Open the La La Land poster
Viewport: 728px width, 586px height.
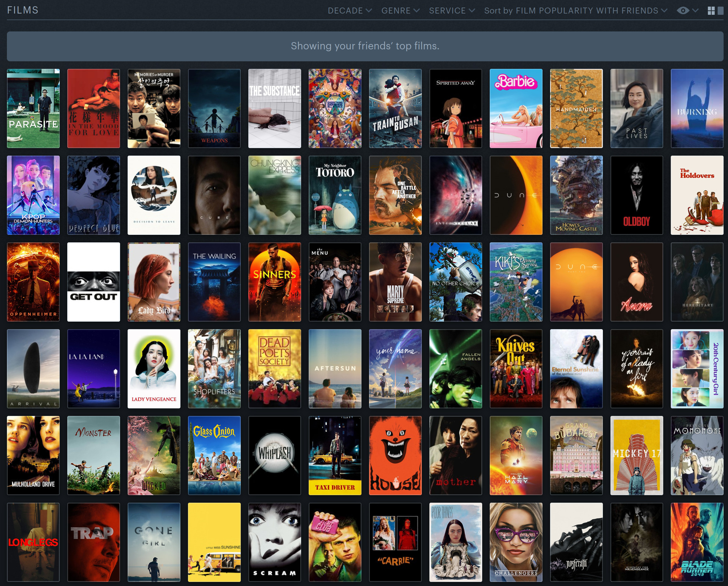click(x=94, y=369)
